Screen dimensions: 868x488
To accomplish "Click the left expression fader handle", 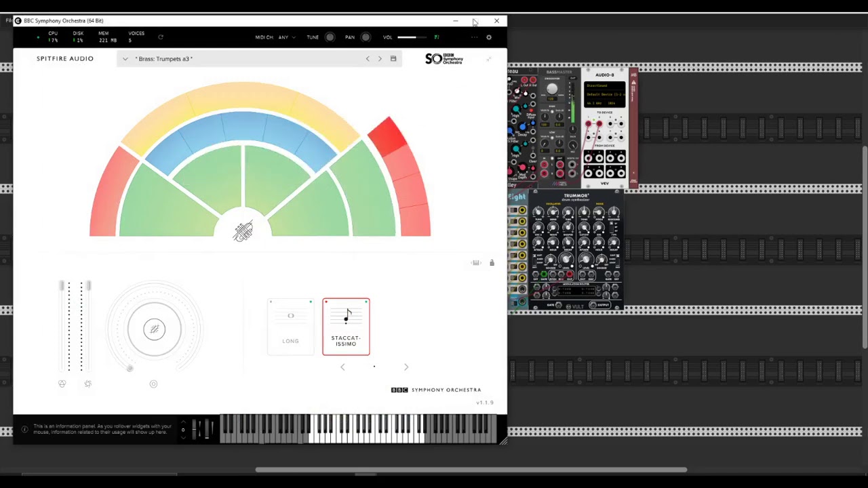I will pyautogui.click(x=61, y=287).
